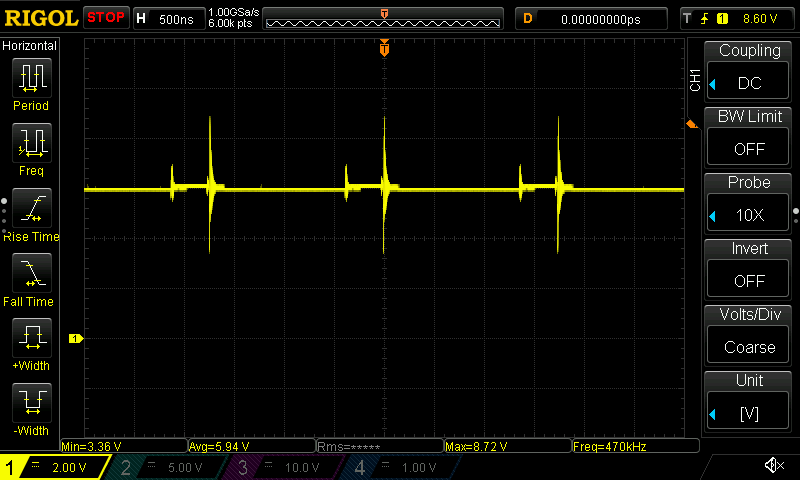
Task: Select the +Width measurement icon
Action: [32, 338]
